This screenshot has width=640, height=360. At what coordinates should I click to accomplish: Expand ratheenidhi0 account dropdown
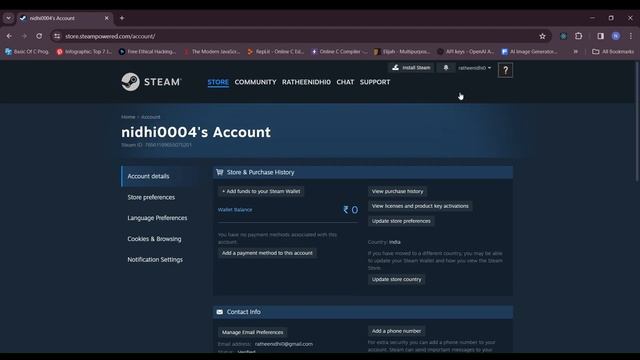[474, 68]
